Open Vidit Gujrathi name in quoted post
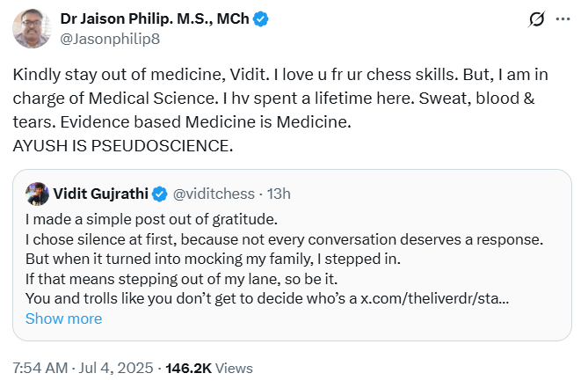The width and height of the screenshot is (588, 388). point(101,194)
